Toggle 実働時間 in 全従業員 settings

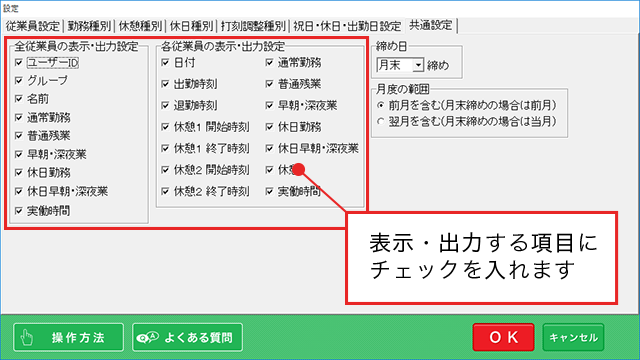click(x=19, y=211)
